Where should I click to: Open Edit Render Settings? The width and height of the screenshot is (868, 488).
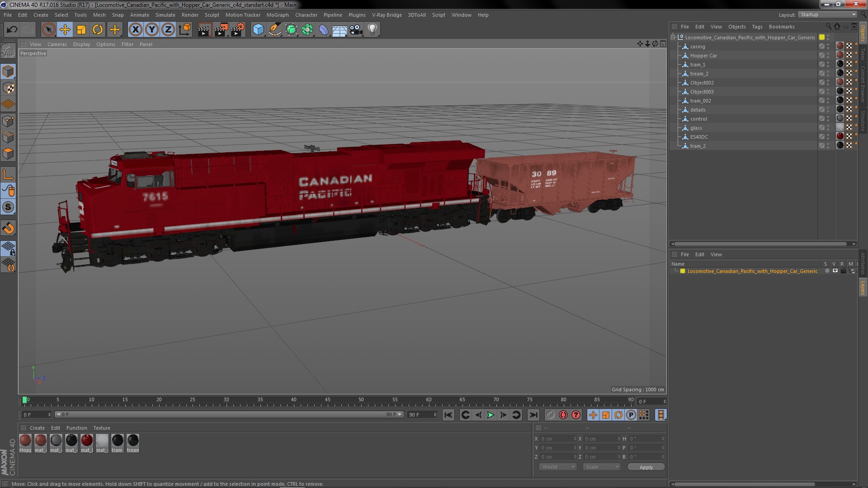click(x=237, y=30)
